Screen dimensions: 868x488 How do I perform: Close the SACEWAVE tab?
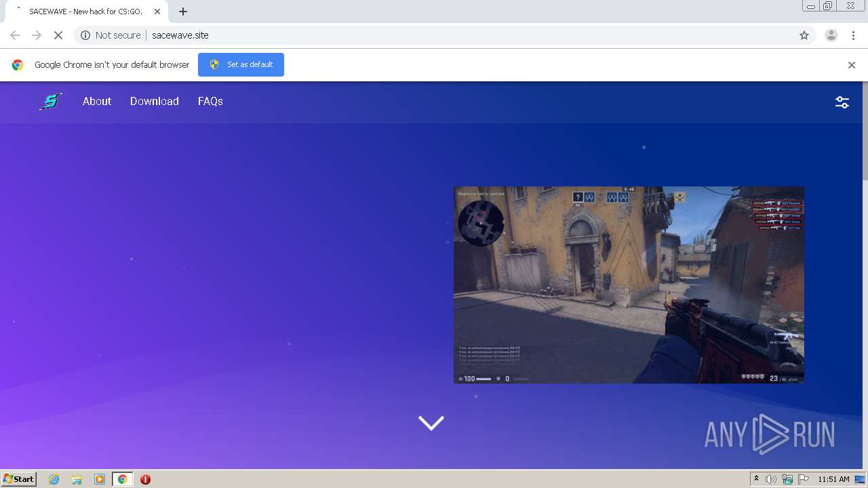(157, 12)
